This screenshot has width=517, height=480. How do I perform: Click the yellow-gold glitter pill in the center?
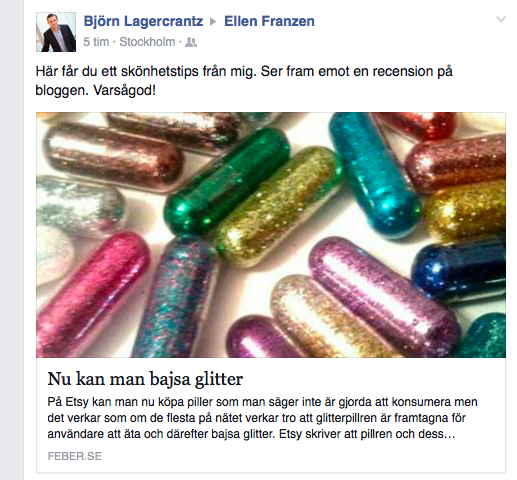coord(278,207)
